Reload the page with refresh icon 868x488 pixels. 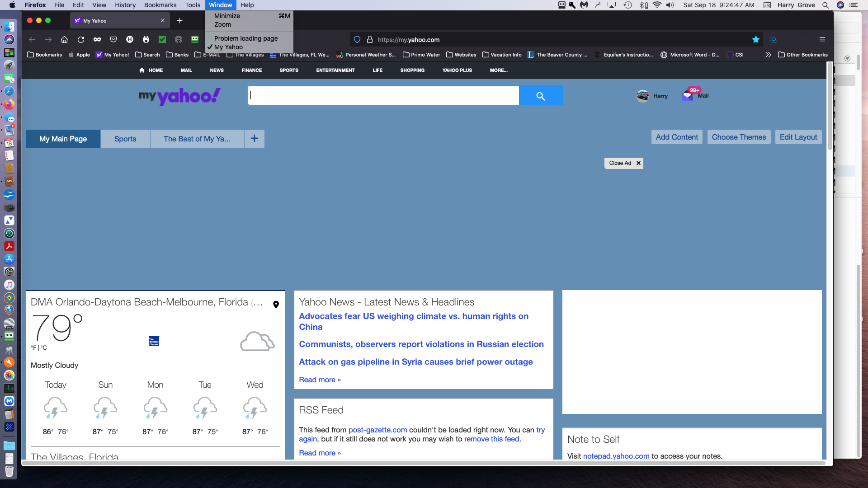click(81, 40)
